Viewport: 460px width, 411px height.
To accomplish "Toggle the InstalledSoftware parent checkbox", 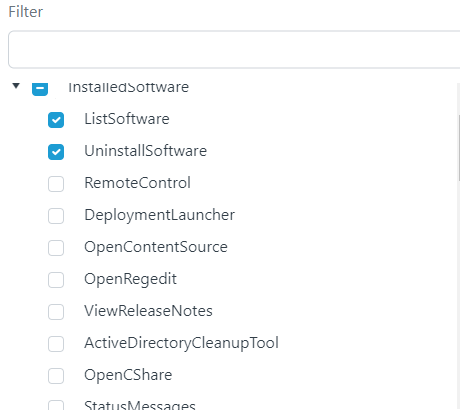I will [40, 89].
